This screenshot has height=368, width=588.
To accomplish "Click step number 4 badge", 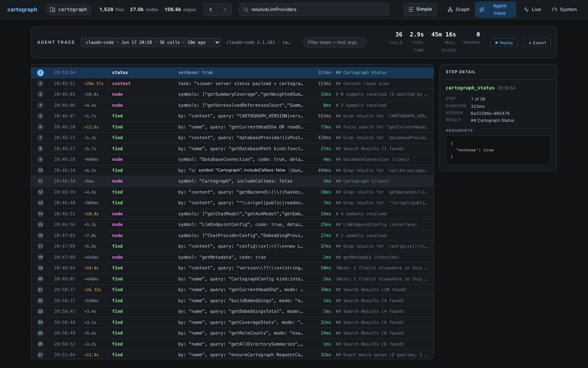I will pyautogui.click(x=40, y=105).
